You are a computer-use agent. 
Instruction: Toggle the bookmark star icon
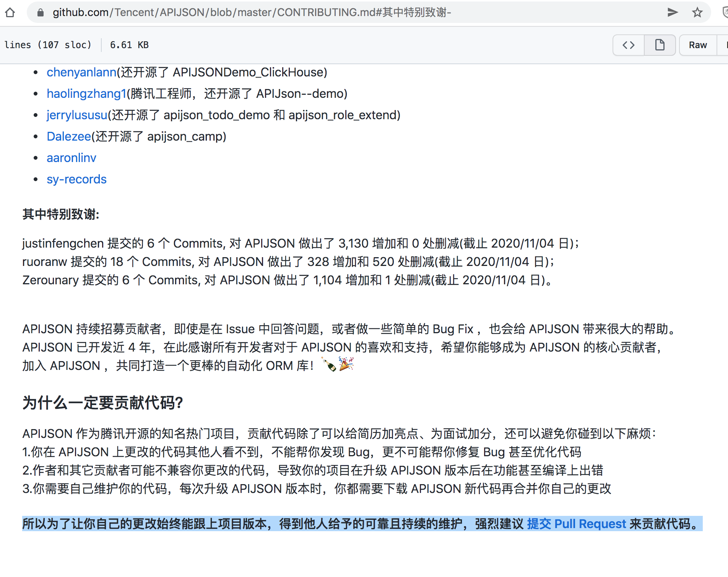point(697,12)
